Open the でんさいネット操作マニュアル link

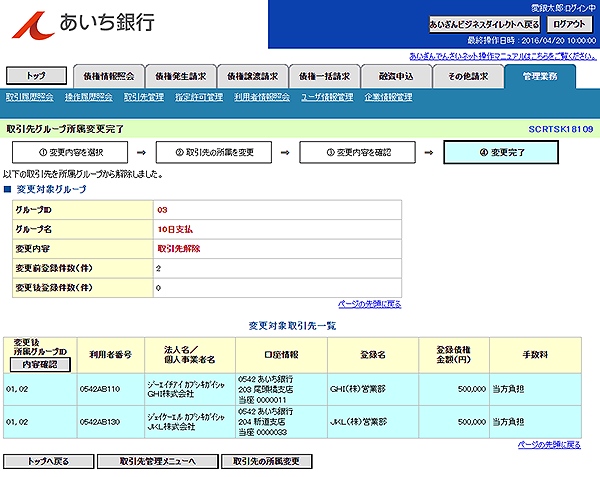pyautogui.click(x=503, y=56)
